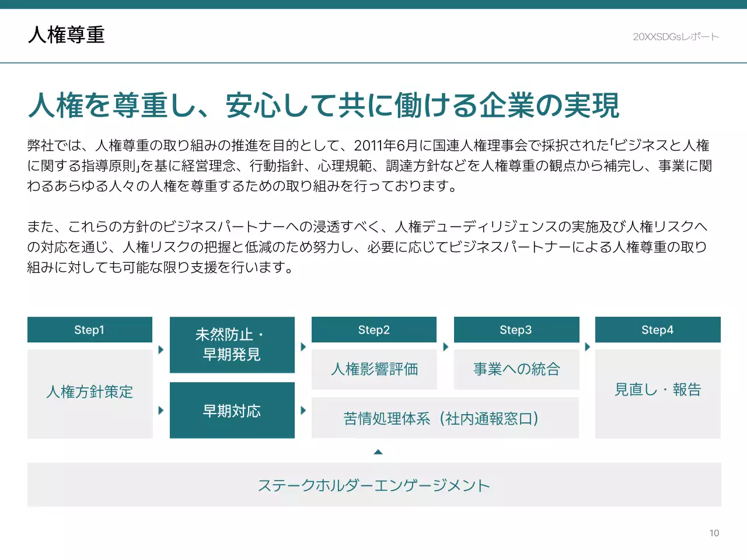Screen dimensions: 747x560
Task: Select the 早期対応 dark box
Action: pos(232,411)
